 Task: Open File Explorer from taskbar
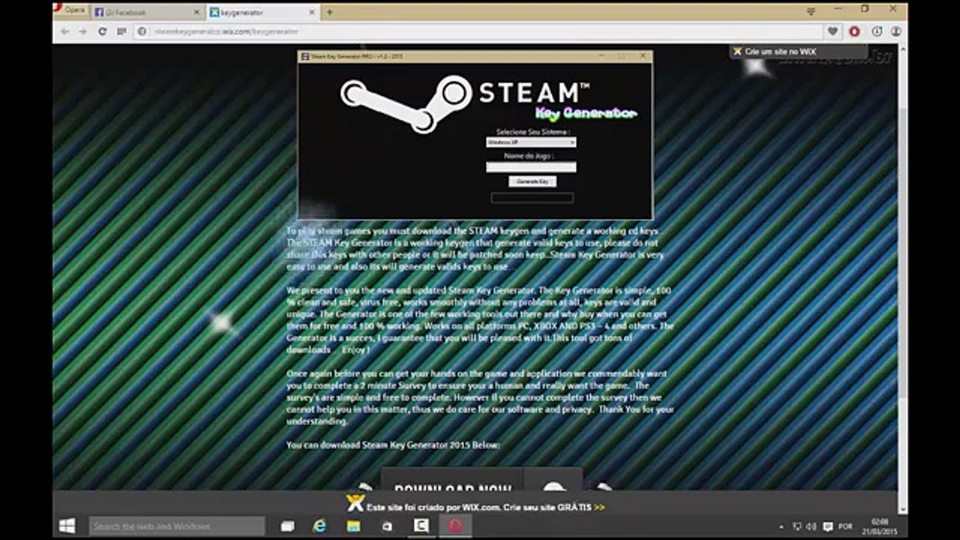(353, 526)
